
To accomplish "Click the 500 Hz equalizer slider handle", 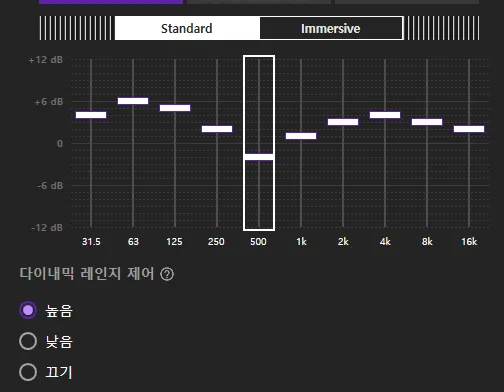I will (x=259, y=157).
